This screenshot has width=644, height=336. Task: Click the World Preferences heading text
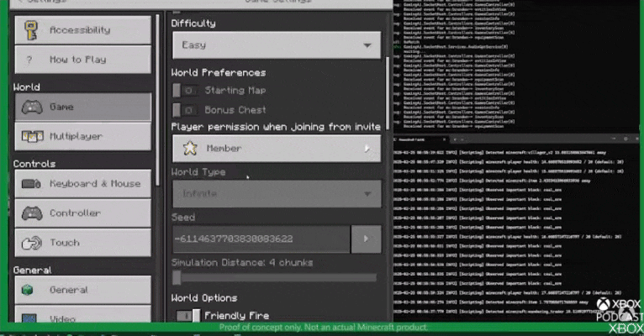[x=219, y=73]
